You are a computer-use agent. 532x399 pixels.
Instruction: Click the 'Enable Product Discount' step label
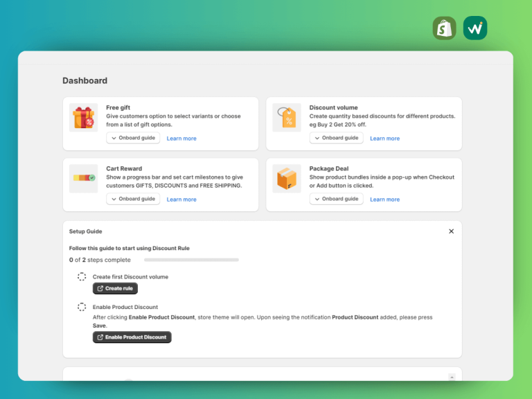pos(125,307)
